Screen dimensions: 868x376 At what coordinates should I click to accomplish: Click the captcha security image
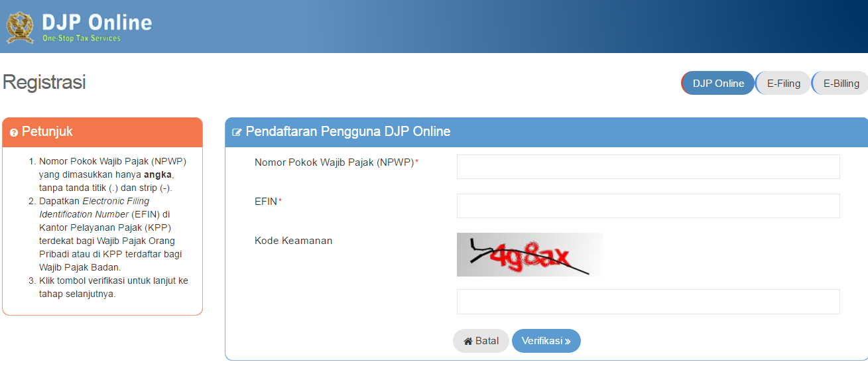coord(529,255)
